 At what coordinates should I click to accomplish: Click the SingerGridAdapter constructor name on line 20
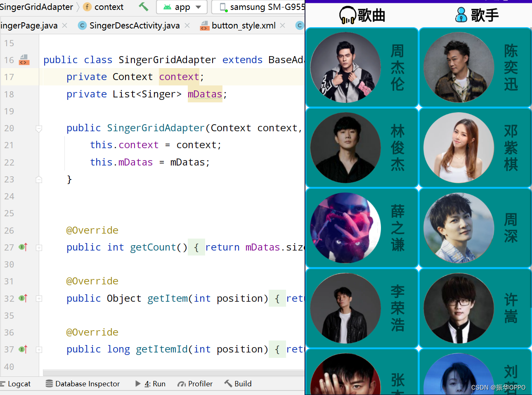(x=156, y=128)
